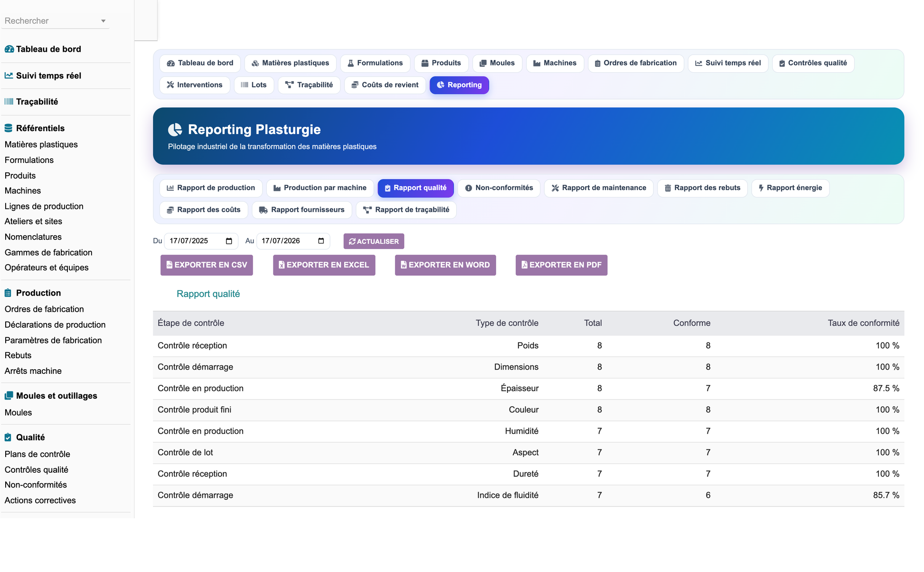This screenshot has height=572, width=924.
Task: Click the coins icon on Rapport des coûts
Action: [170, 210]
